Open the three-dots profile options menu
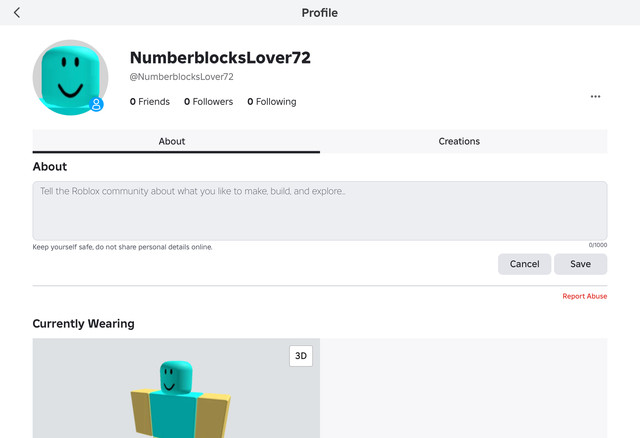 [x=595, y=97]
